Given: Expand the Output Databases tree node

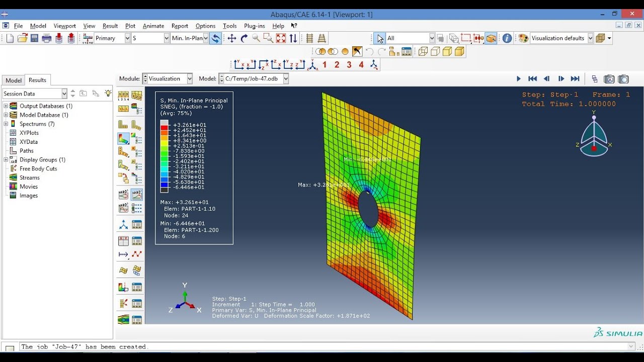Looking at the screenshot, I should pyautogui.click(x=6, y=106).
